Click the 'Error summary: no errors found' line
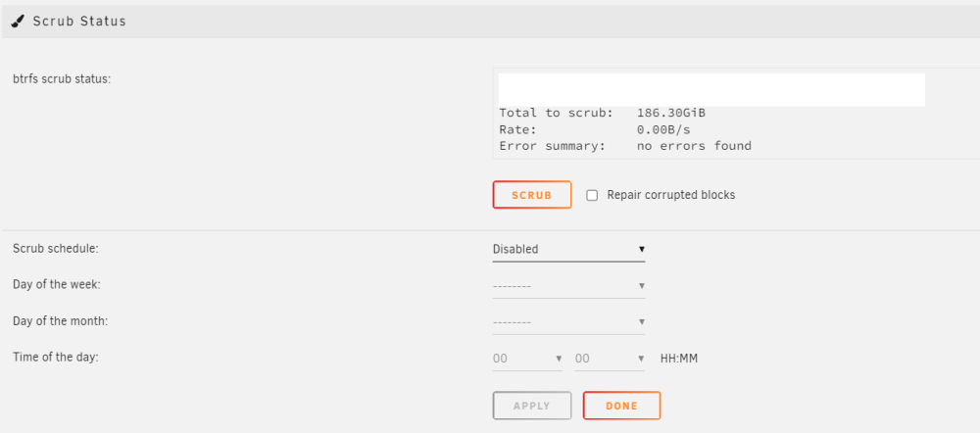The image size is (980, 433). (625, 146)
